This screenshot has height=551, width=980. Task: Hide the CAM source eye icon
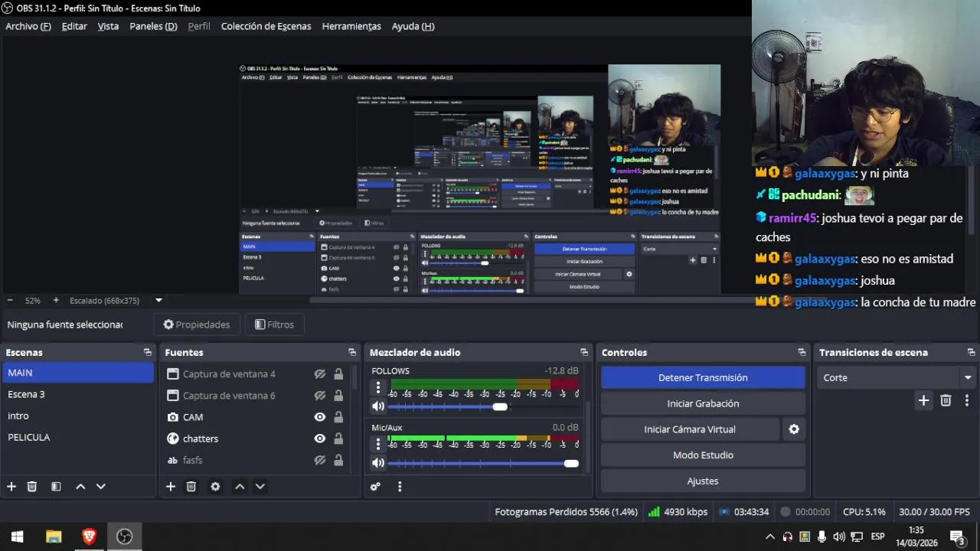[x=320, y=417]
